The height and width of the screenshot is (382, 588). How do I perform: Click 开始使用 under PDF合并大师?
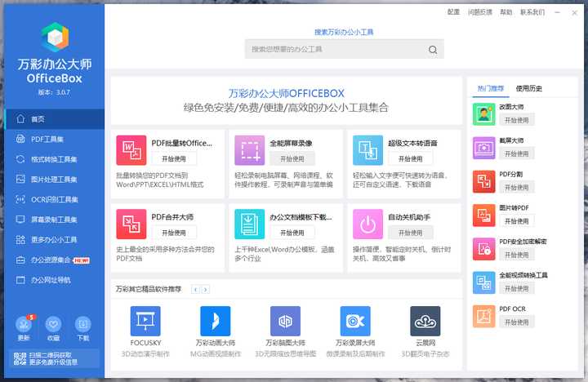click(174, 232)
